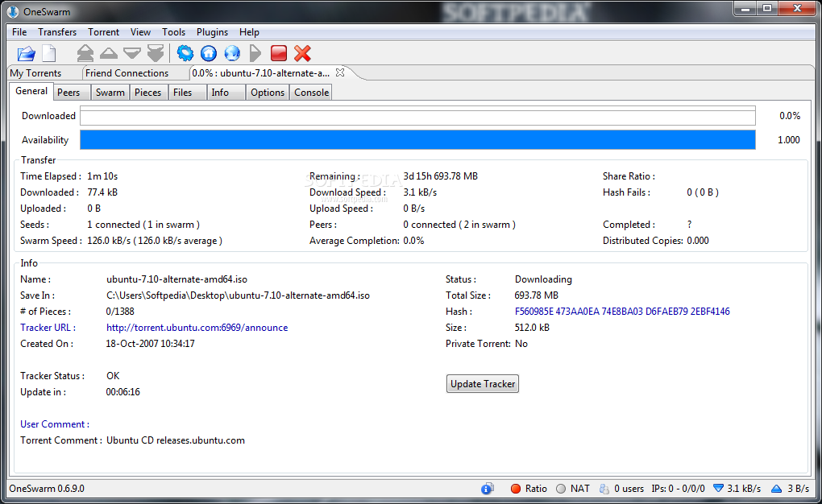Click the 0/1388 pieces value
Image resolution: width=822 pixels, height=504 pixels.
(120, 312)
